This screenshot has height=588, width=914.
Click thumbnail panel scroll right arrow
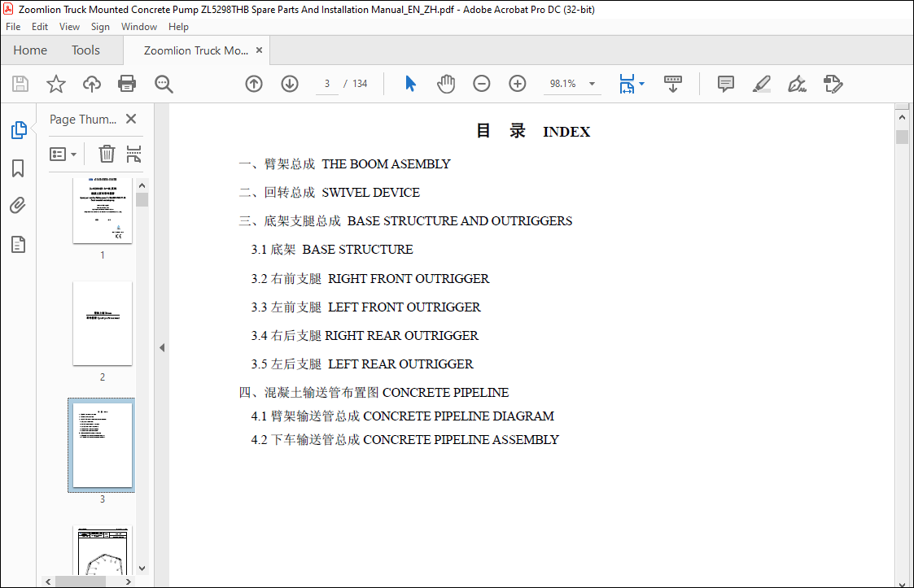tap(129, 581)
